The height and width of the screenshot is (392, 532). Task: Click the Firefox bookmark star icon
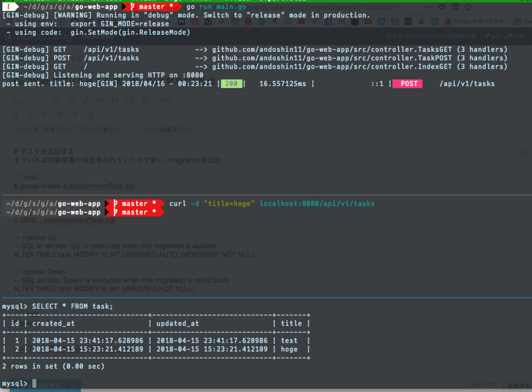coord(469,7)
